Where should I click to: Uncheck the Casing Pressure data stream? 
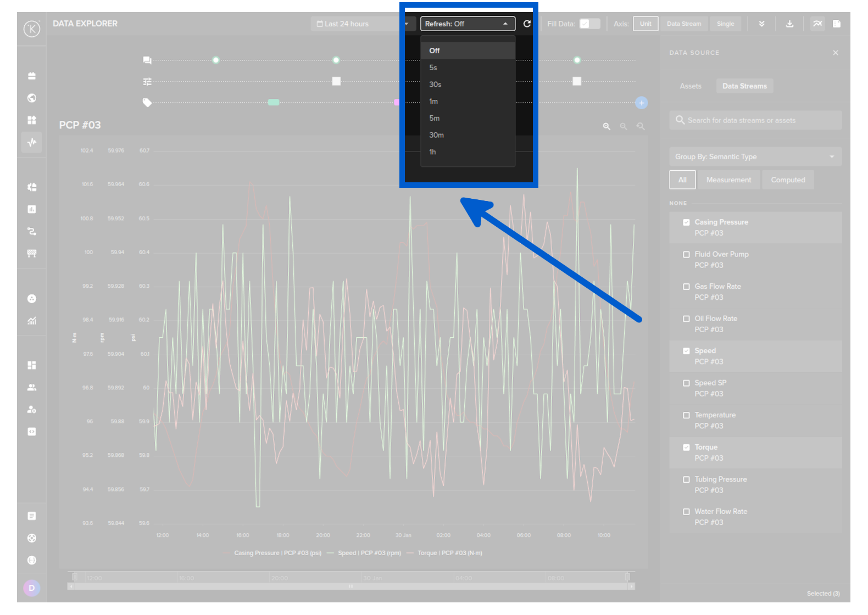point(686,222)
